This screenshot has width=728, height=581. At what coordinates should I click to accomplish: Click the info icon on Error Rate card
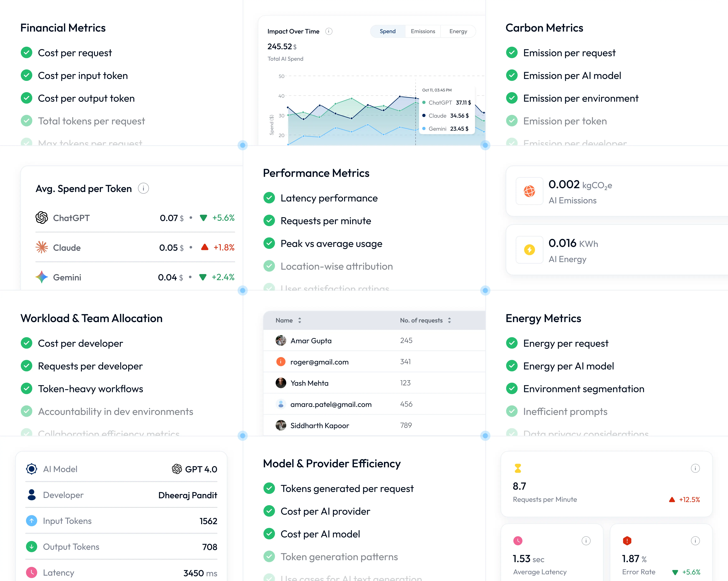click(x=695, y=541)
